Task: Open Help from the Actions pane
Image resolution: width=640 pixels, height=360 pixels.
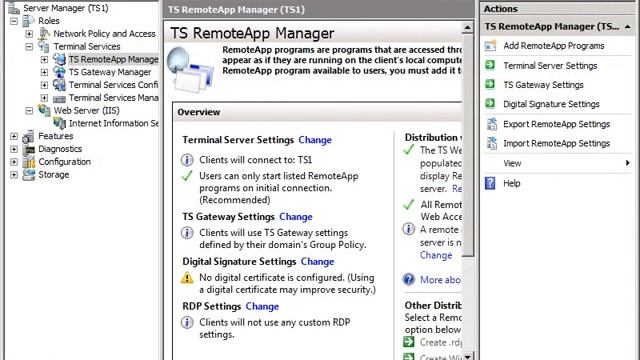Action: coord(511,183)
